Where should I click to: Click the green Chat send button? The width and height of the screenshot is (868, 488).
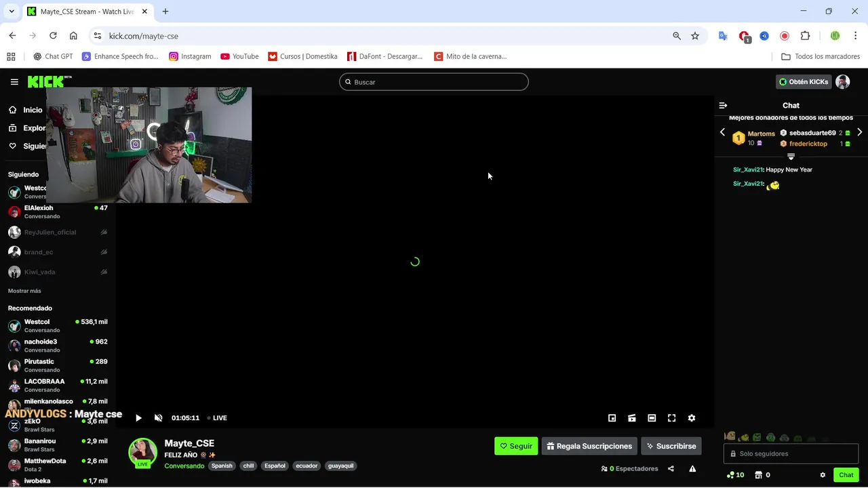(x=846, y=475)
